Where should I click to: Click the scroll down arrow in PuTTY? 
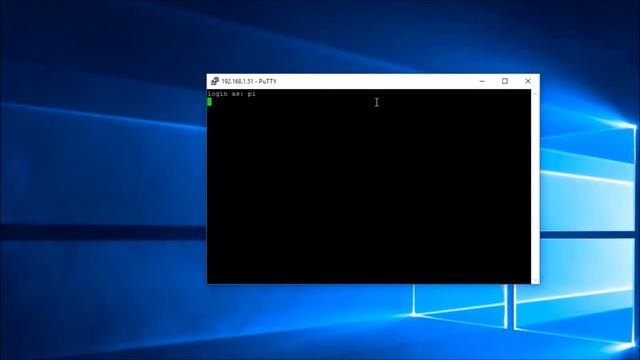tap(535, 280)
